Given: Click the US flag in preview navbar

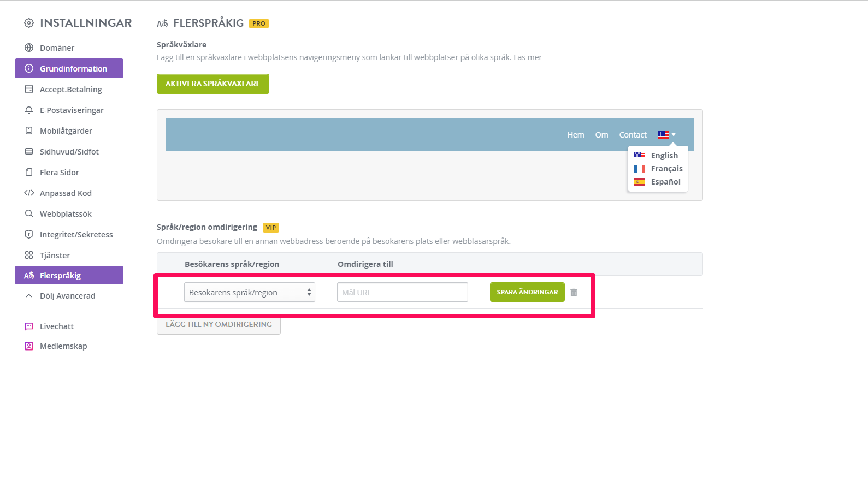Looking at the screenshot, I should [664, 134].
